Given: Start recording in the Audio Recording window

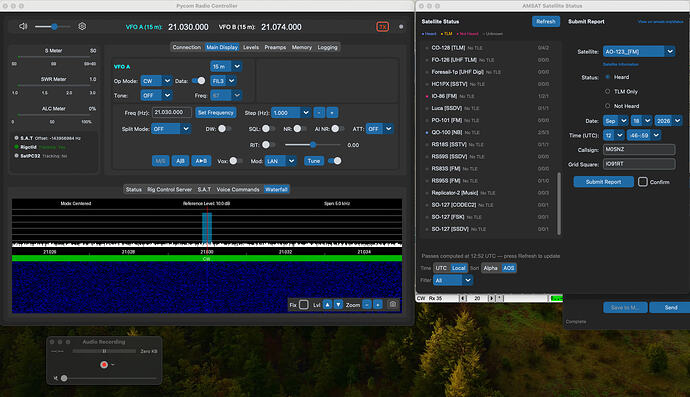Looking at the screenshot, I should click(x=104, y=364).
